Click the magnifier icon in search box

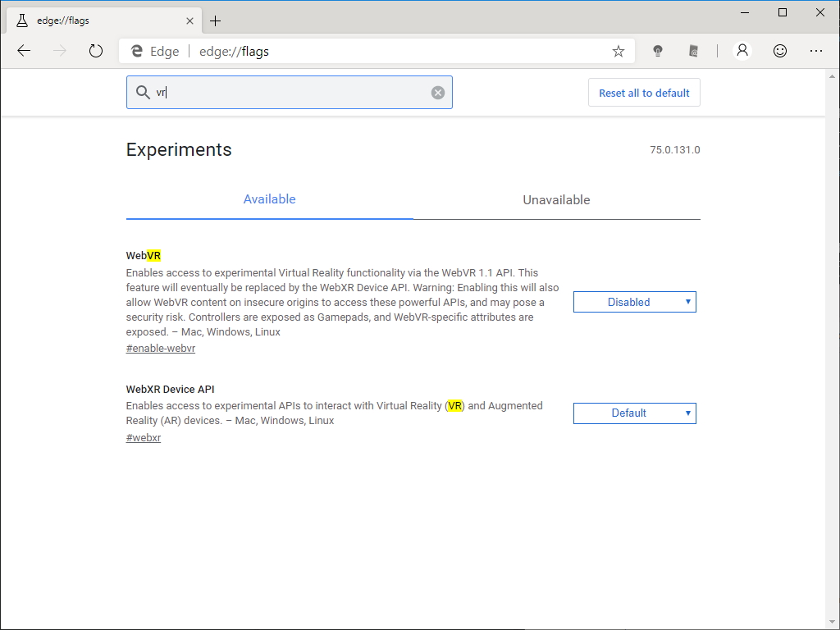pos(143,93)
